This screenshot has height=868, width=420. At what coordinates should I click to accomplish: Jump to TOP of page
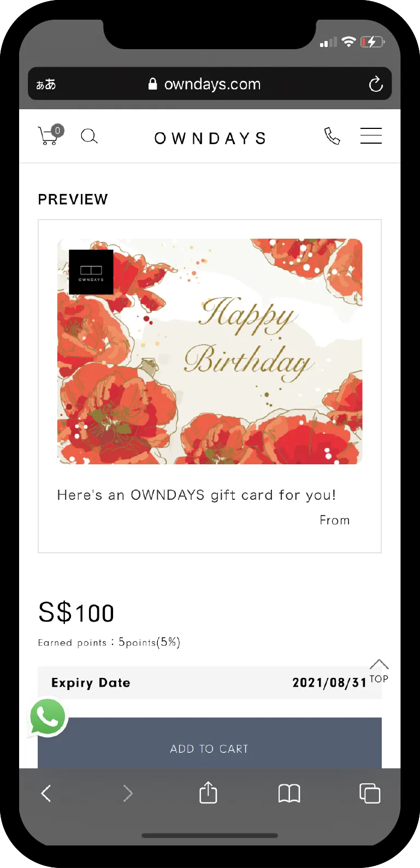click(379, 671)
